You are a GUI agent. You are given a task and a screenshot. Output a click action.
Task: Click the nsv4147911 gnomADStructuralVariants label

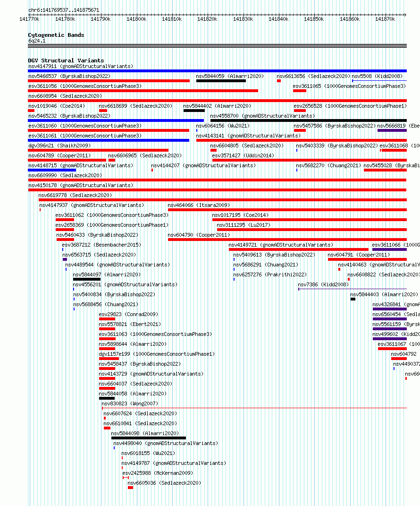coord(81,66)
